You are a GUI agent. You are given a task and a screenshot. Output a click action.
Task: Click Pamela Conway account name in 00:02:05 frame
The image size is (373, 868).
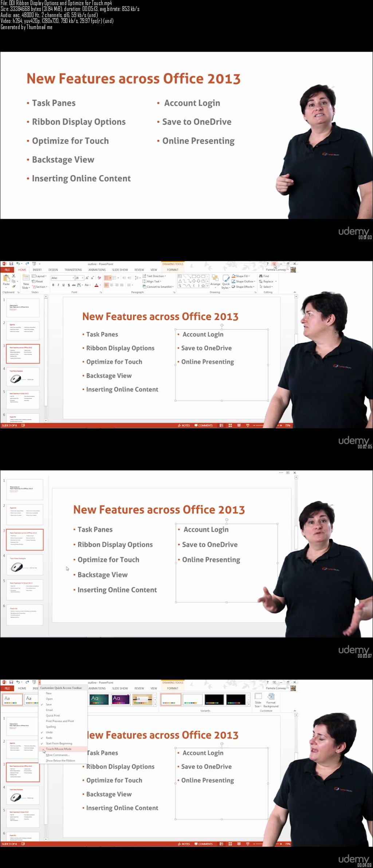[x=276, y=270]
